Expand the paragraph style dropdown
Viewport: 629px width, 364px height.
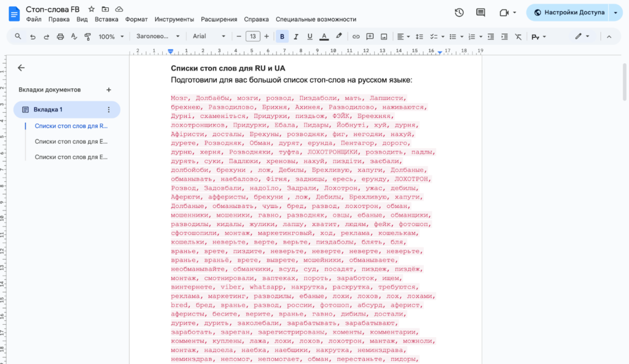coord(158,37)
